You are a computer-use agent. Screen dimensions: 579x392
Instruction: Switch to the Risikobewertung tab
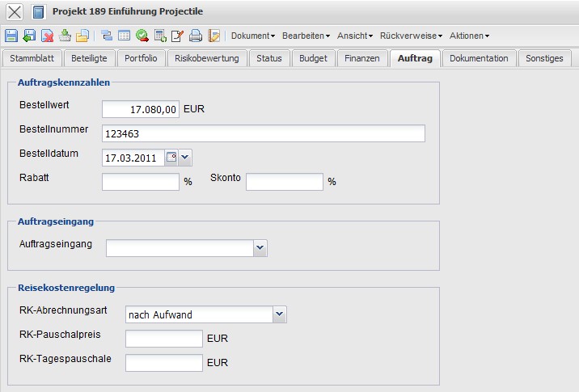click(x=207, y=58)
